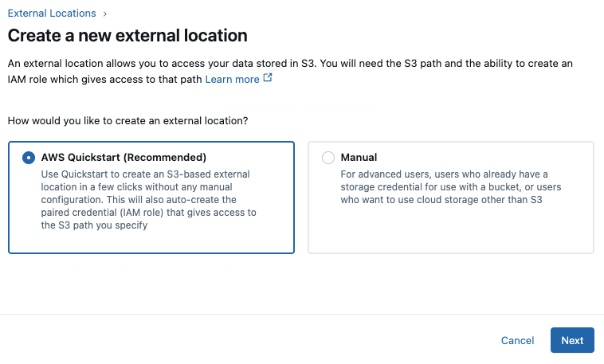The image size is (604, 364).
Task: Go back to External Locations breadcrumb
Action: pyautogui.click(x=52, y=14)
